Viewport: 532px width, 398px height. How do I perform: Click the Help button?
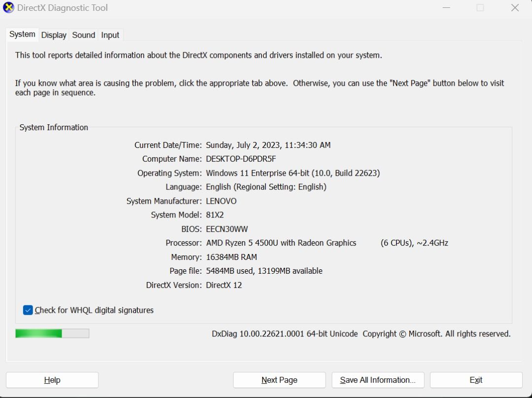click(x=52, y=380)
